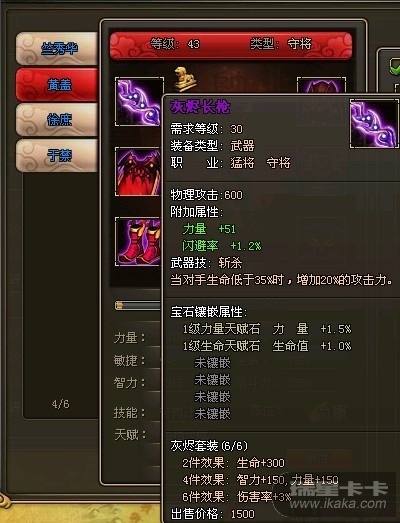Screen dimensions: 400x523
Task: Select the red armor equipment slot
Action: (x=138, y=171)
